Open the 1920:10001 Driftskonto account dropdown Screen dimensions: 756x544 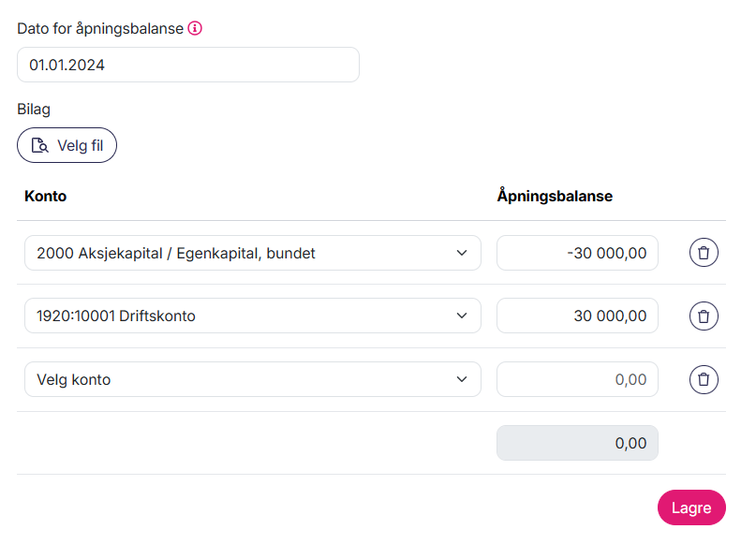click(x=252, y=316)
